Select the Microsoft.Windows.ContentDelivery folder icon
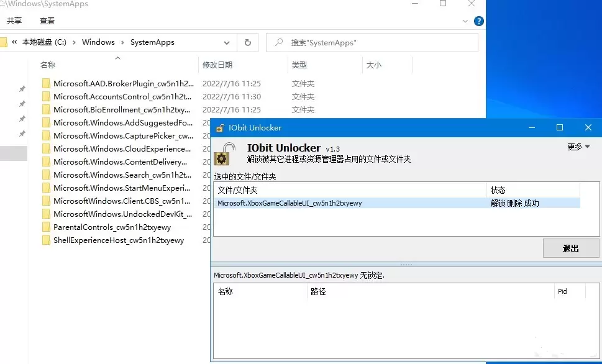The image size is (602, 364). 46,162
